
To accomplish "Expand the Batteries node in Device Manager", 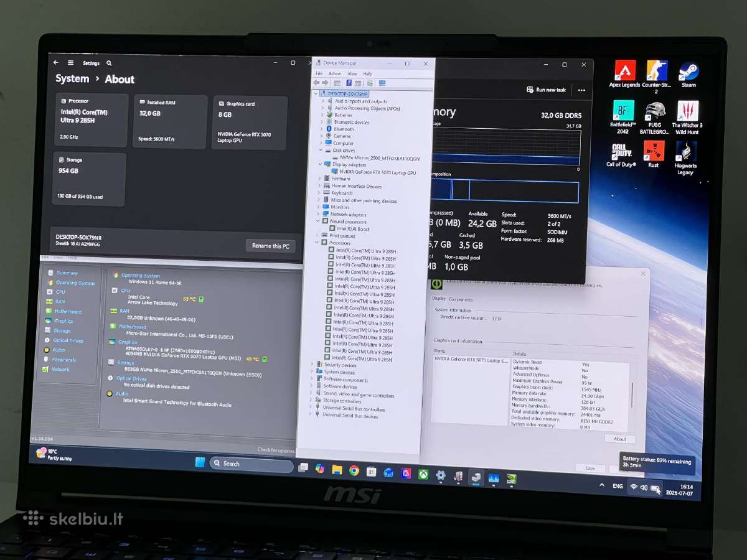I will click(x=322, y=115).
